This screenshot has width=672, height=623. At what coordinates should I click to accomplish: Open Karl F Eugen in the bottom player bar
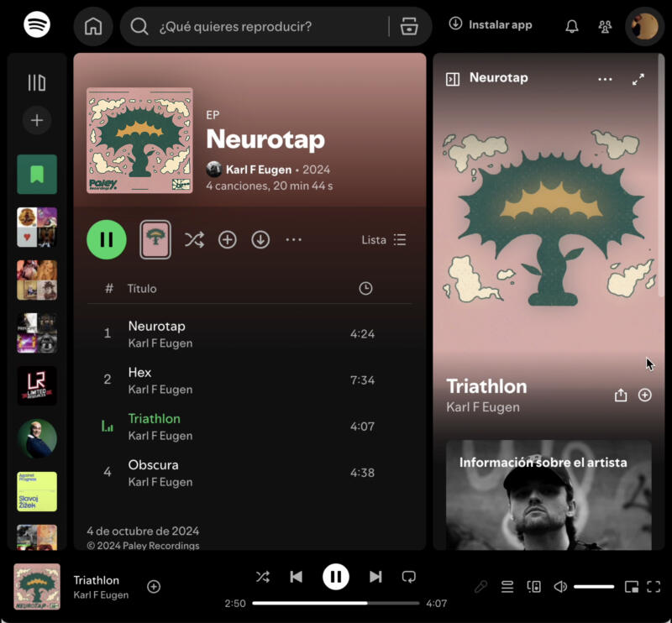click(101, 594)
